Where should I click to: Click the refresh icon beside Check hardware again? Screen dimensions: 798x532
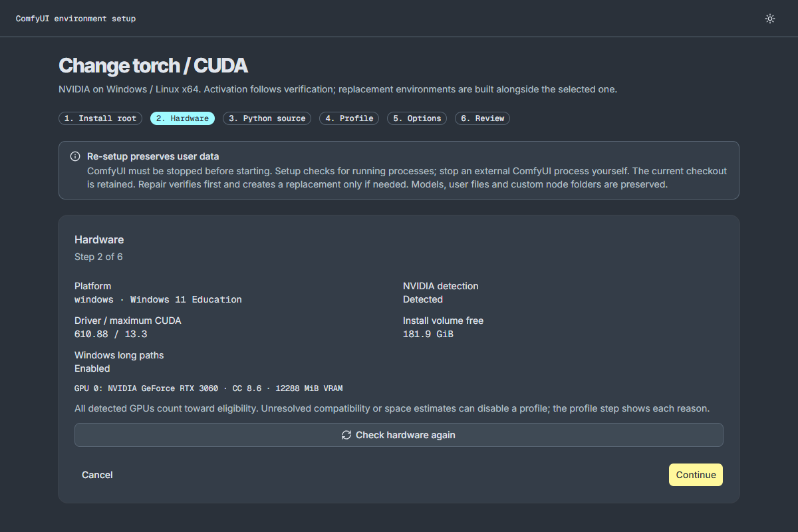point(346,435)
